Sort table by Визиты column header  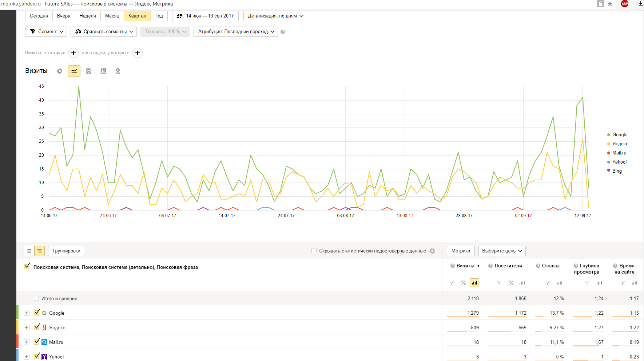tap(465, 266)
